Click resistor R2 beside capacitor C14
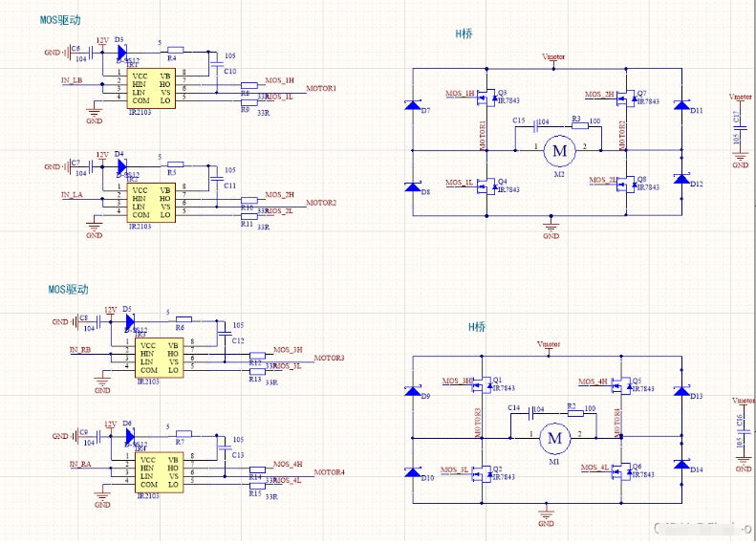Image resolution: width=756 pixels, height=545 pixels. click(x=575, y=413)
